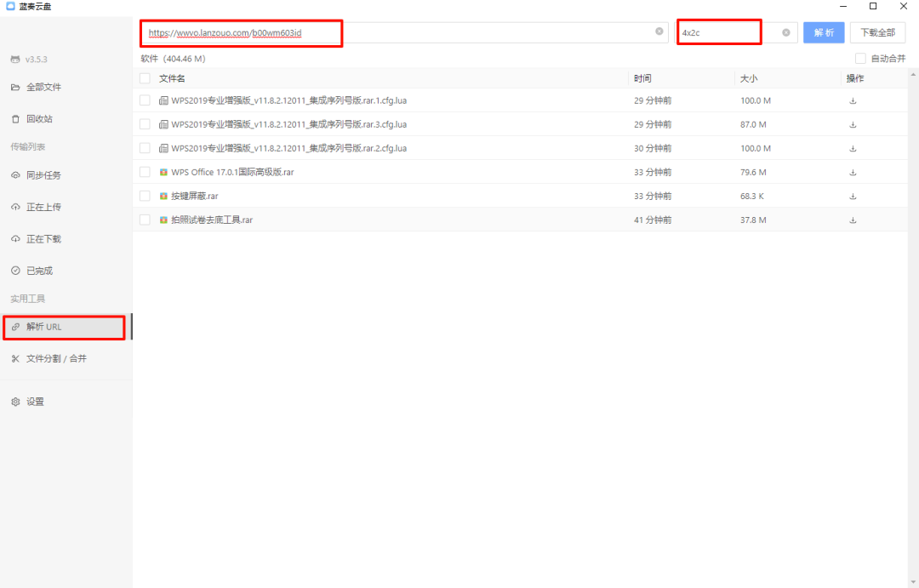Sort by 大小 column header
This screenshot has height=588, width=919.
[749, 78]
